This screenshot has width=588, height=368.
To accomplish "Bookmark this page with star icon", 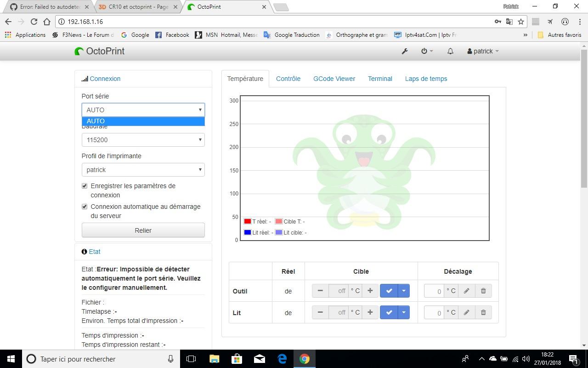I will 521,22.
